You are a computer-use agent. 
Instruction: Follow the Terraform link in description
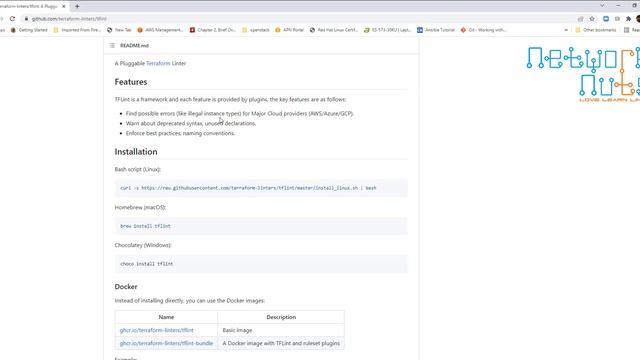(x=158, y=63)
